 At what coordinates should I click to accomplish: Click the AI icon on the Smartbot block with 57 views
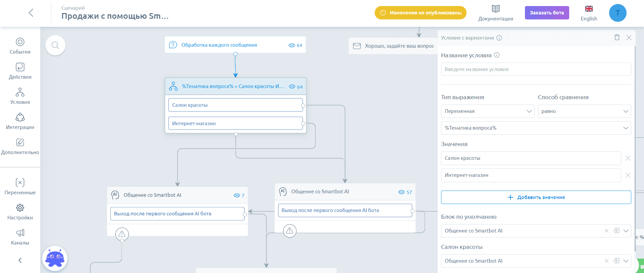283,192
